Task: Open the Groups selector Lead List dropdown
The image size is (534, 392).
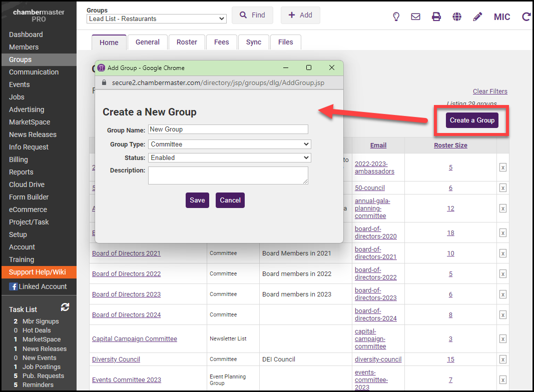Action: click(157, 18)
